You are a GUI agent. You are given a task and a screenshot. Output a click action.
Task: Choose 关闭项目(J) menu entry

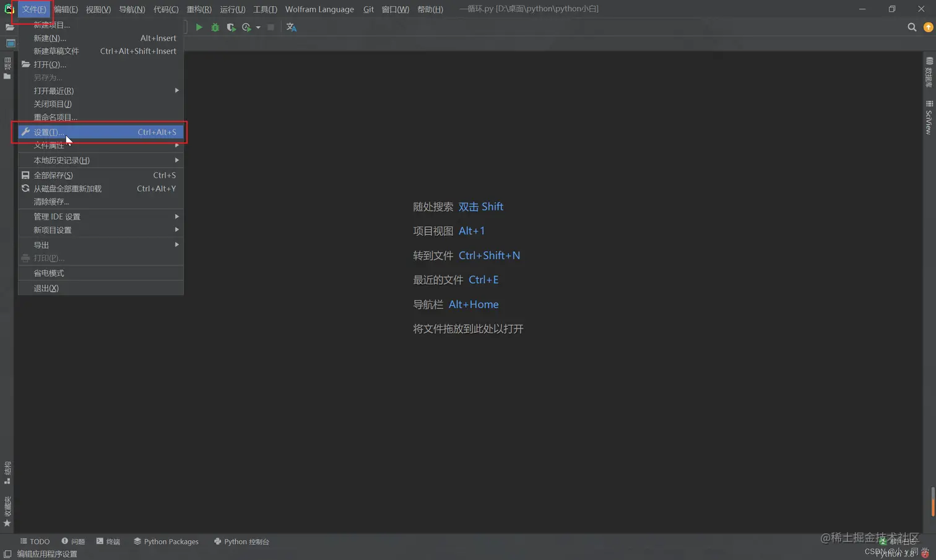tap(101, 104)
